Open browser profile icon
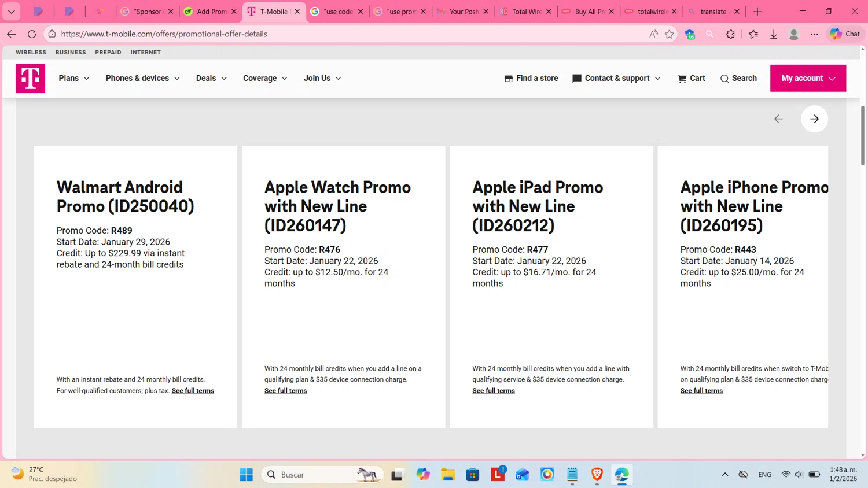Screen dimensions: 868x488 pos(794,34)
